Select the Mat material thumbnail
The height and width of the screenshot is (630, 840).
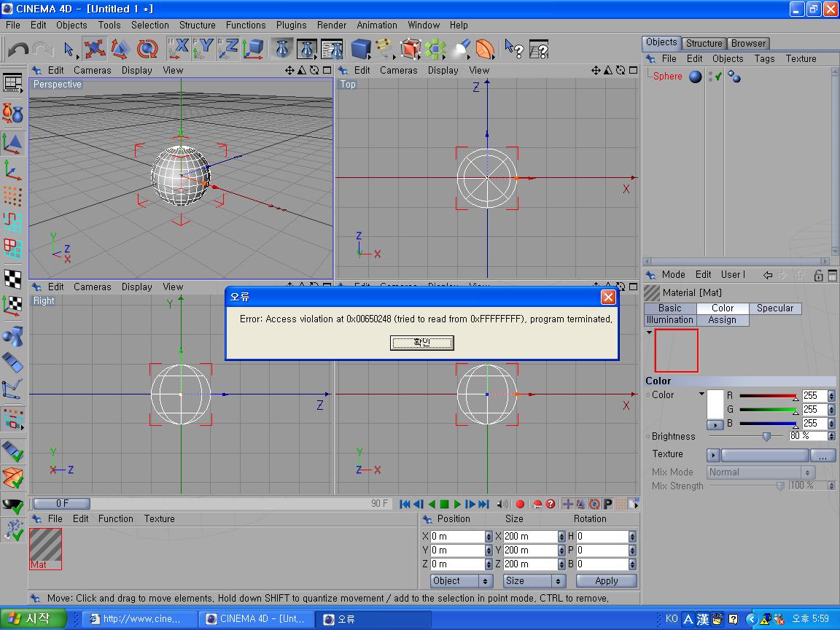point(45,548)
